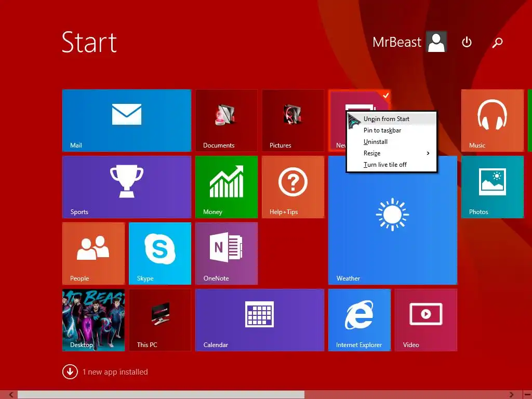Expand the Resize submenu
This screenshot has height=399, width=532.
coord(392,153)
